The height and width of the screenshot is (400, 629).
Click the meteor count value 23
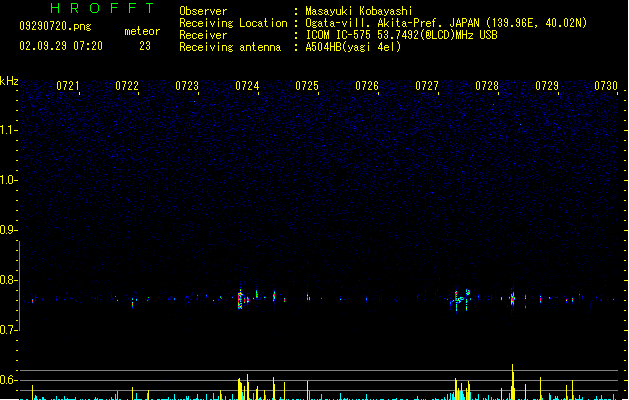coord(145,46)
